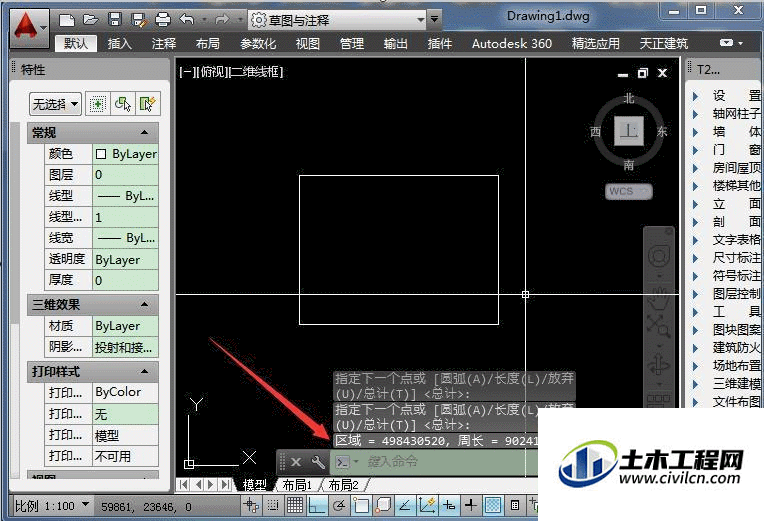Select the Pan hand tool on navigation bar

(x=659, y=297)
